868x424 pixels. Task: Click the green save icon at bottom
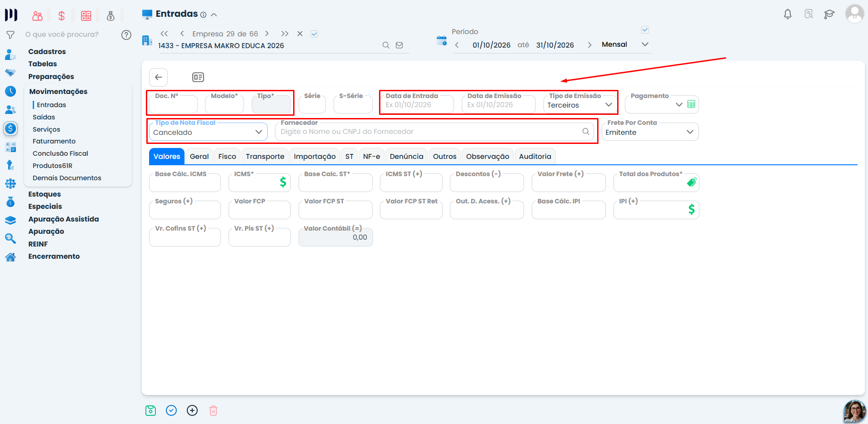(x=150, y=410)
